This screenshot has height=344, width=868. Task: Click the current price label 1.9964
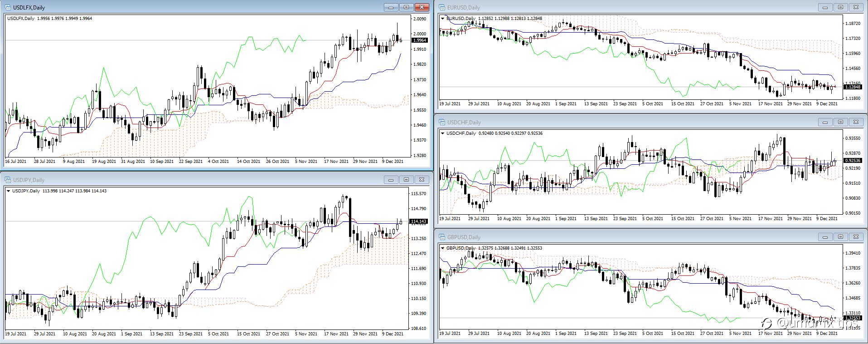click(420, 40)
